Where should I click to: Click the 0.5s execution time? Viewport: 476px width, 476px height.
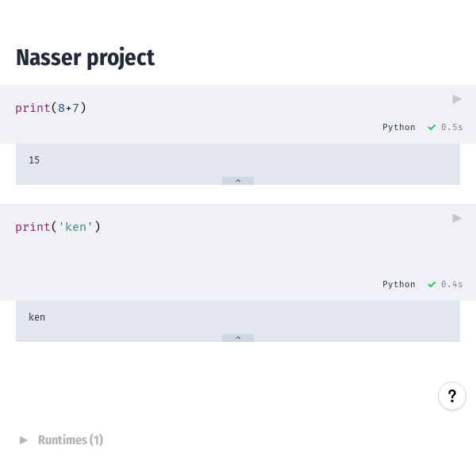[452, 127]
